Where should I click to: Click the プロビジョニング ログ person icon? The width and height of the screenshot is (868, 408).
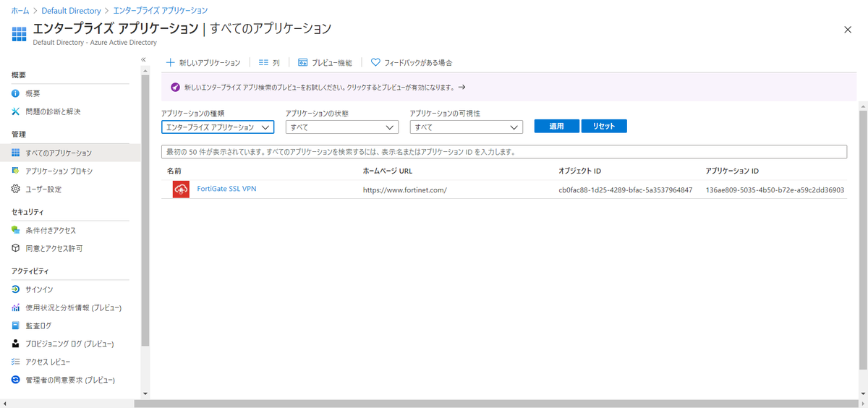16,344
